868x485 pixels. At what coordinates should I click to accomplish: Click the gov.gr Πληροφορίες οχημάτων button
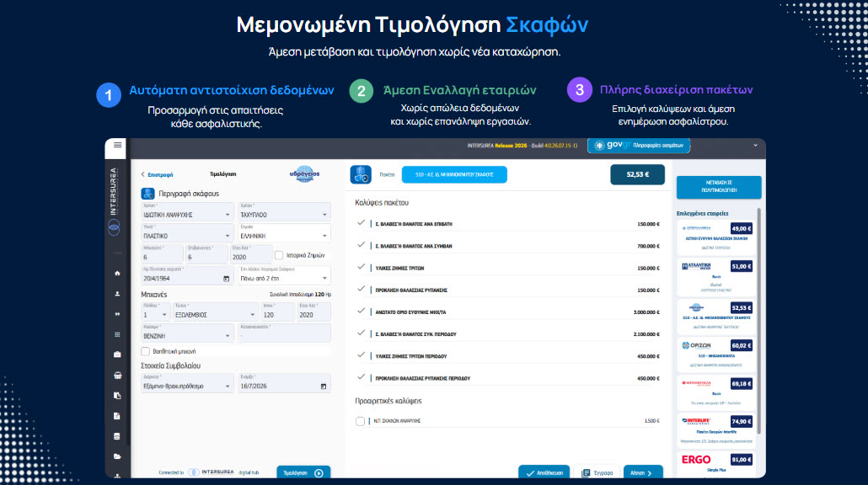[638, 146]
